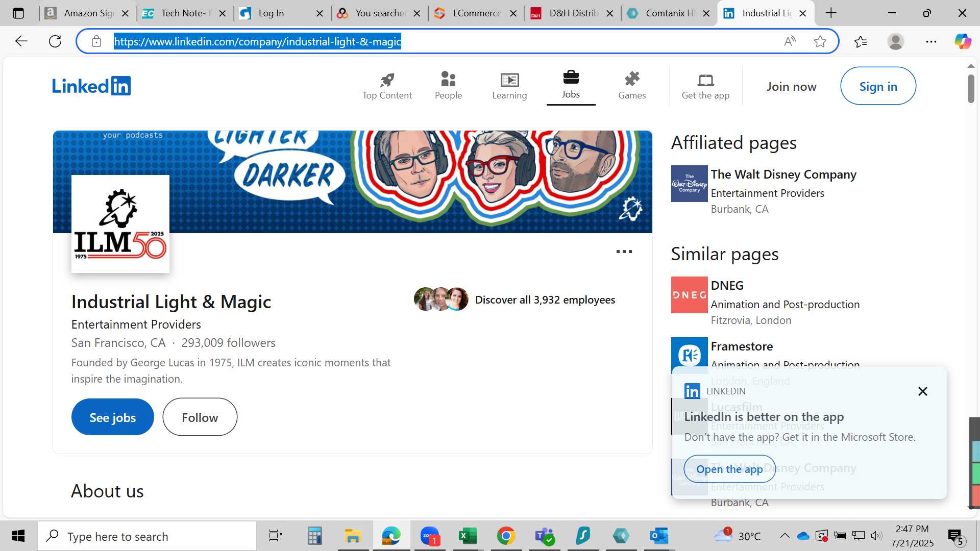Click the DNEG logo
The height and width of the screenshot is (551, 980).
[689, 295]
